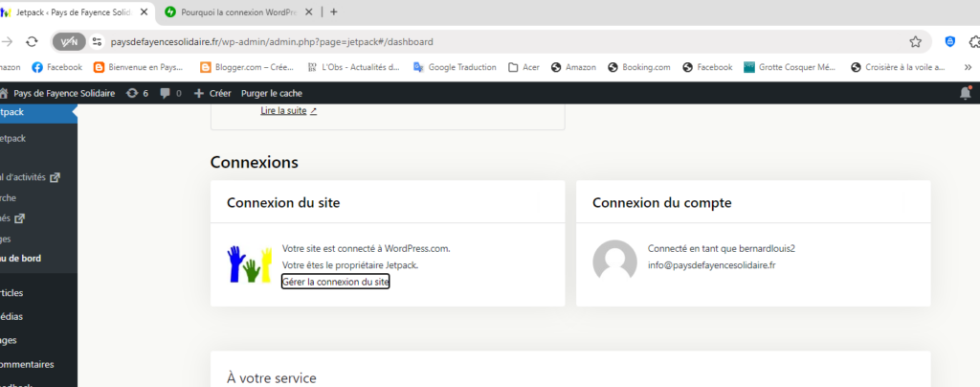Close the Jetpack browser tab
980x387 pixels.
pyautogui.click(x=145, y=11)
